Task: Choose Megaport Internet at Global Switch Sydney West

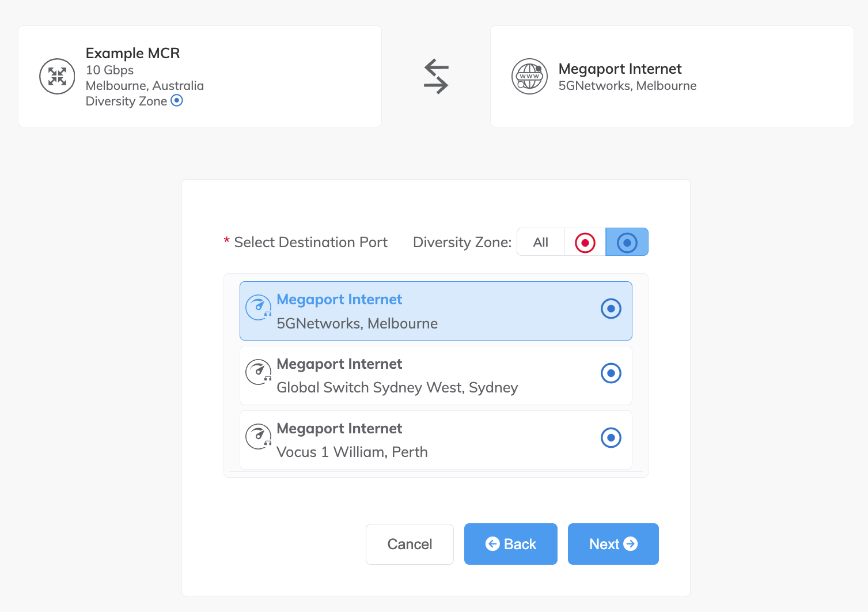Action: (x=436, y=375)
